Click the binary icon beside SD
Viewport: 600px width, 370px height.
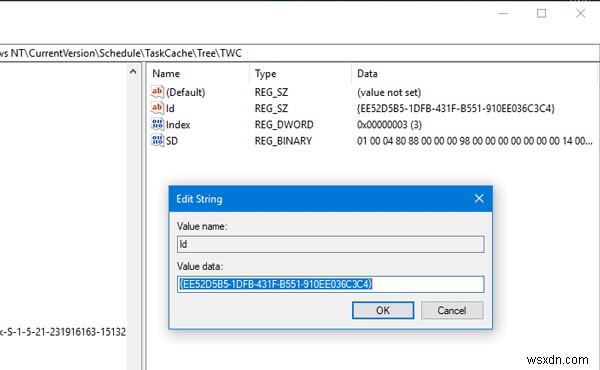157,140
